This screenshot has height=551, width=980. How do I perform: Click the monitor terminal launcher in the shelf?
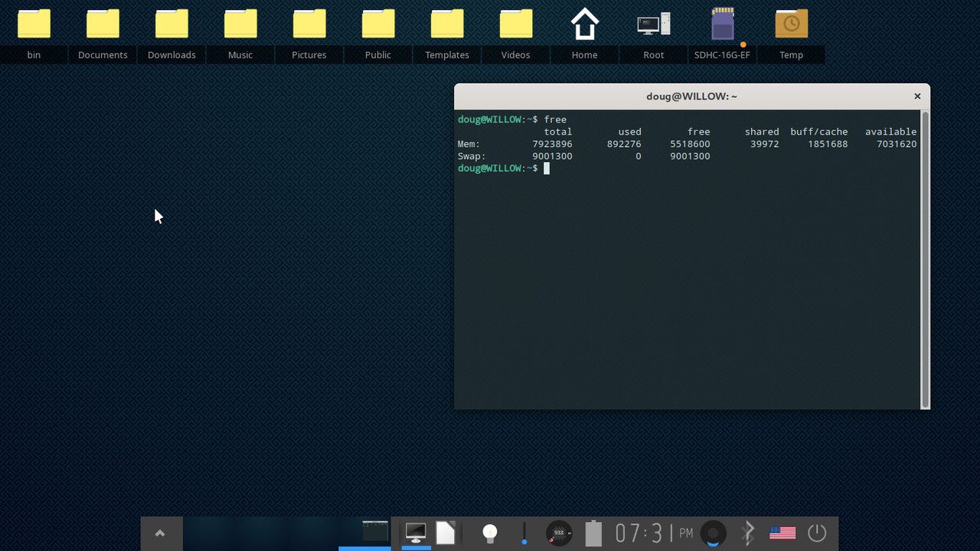coord(416,533)
